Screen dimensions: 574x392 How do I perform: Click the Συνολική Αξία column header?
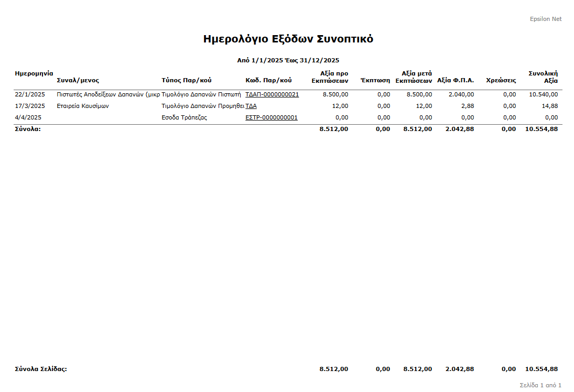pyautogui.click(x=543, y=77)
